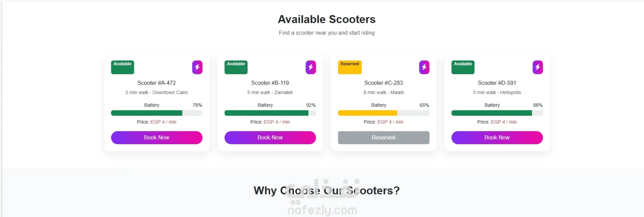This screenshot has width=644, height=217.
Task: Click Available badge on Scooter #D-591 card
Action: tap(463, 67)
